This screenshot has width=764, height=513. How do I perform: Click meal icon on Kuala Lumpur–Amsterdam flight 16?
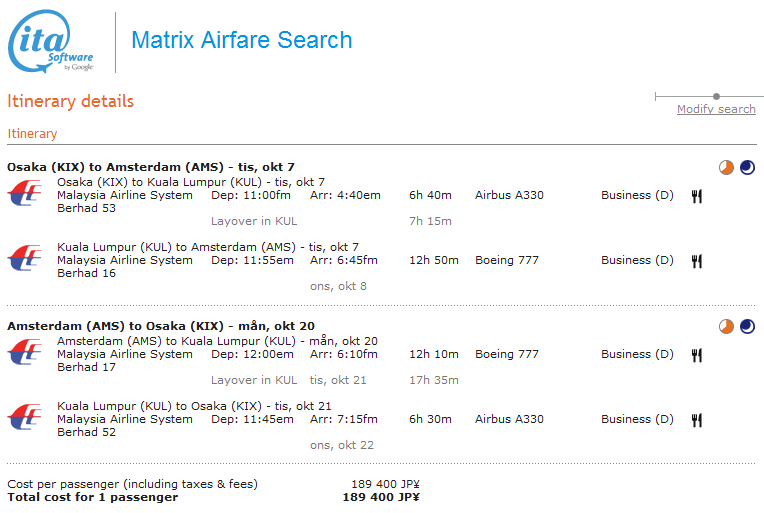pyautogui.click(x=697, y=261)
